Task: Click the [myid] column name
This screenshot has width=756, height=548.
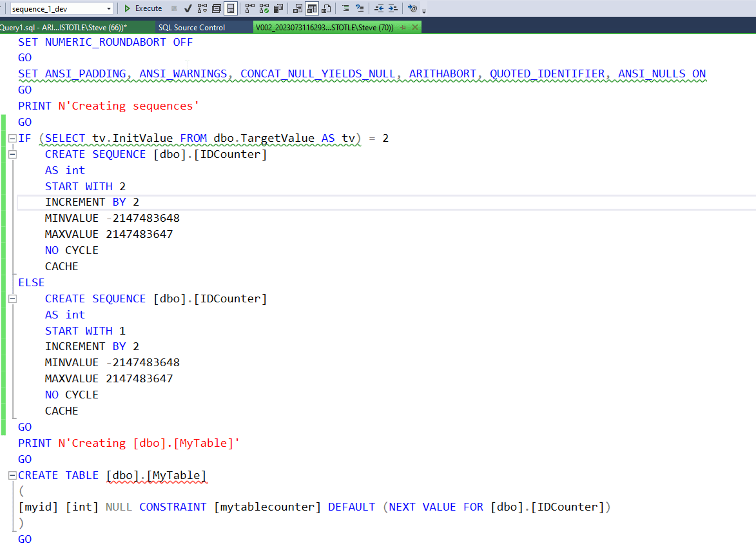Action: tap(38, 507)
